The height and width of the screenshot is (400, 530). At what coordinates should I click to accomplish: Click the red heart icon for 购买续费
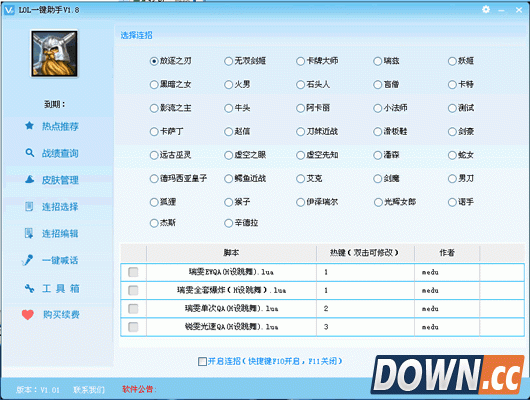(28, 315)
